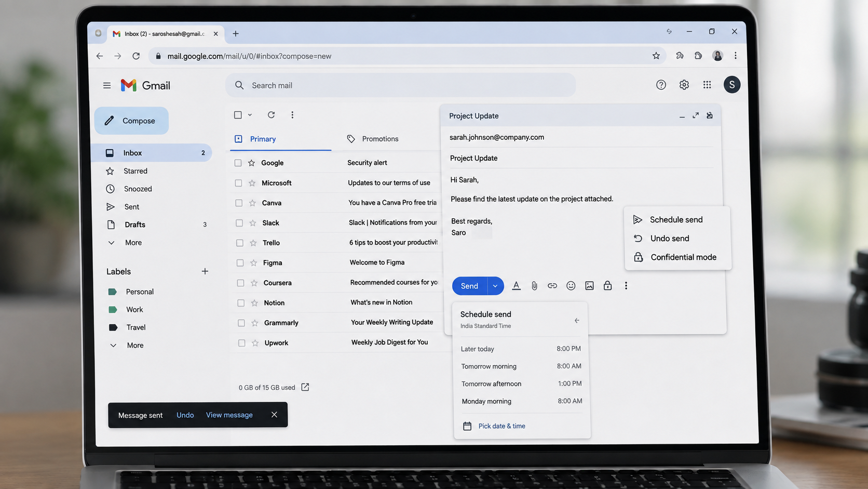Dismiss the Message sent notification
Screen dimensions: 868x489
click(x=274, y=415)
